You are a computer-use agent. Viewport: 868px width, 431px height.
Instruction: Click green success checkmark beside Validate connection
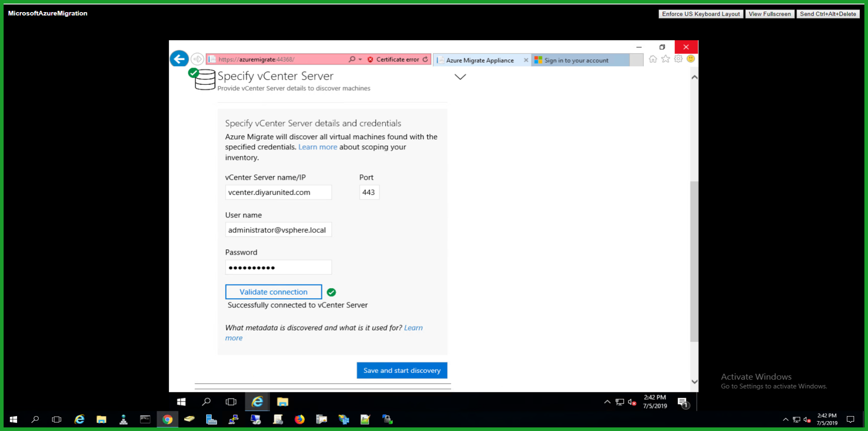coord(331,292)
